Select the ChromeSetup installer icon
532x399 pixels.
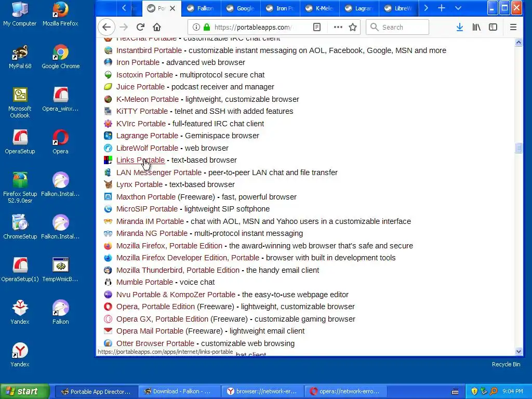(x=20, y=227)
